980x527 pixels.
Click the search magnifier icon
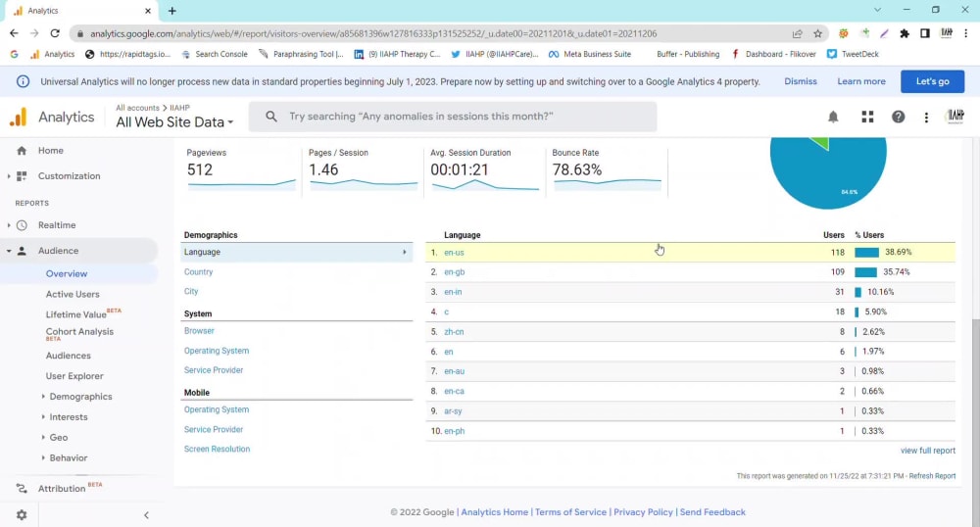270,117
